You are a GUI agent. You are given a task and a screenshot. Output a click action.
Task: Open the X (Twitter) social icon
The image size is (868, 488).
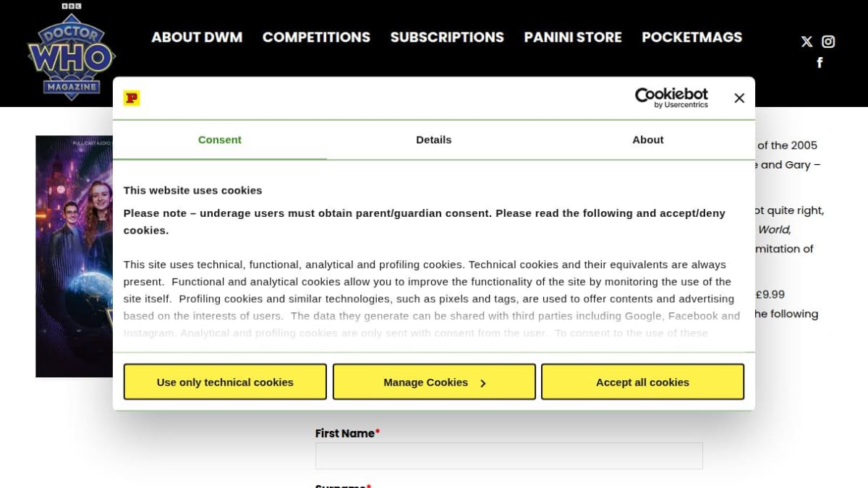click(x=807, y=42)
